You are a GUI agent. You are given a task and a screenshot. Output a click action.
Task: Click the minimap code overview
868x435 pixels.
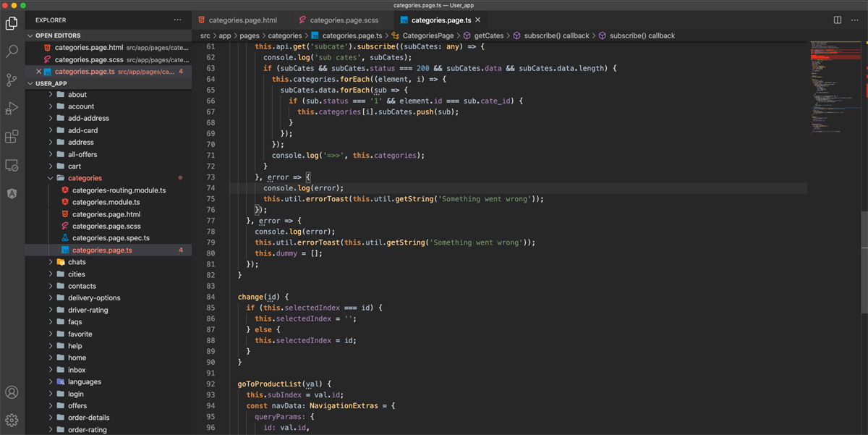(x=833, y=87)
